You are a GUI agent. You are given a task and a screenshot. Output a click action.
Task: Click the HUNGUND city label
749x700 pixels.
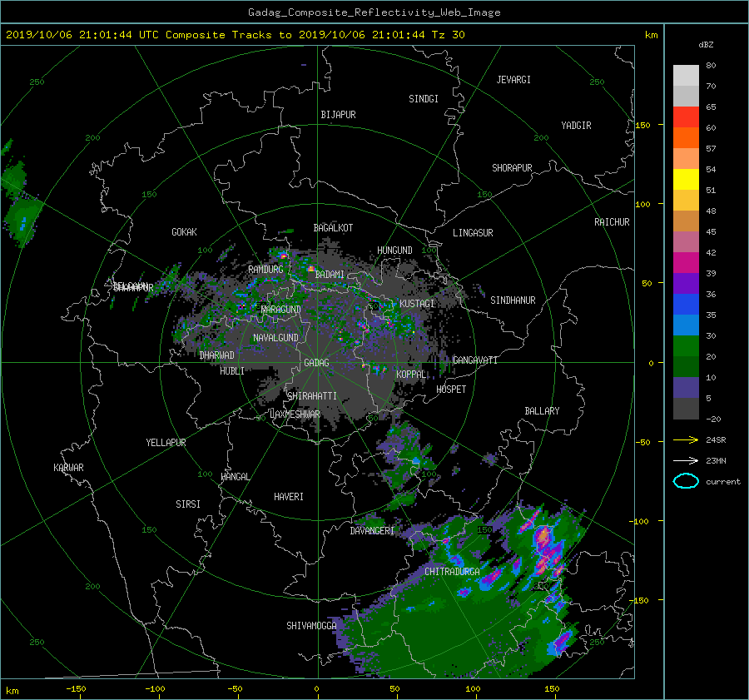click(x=394, y=251)
